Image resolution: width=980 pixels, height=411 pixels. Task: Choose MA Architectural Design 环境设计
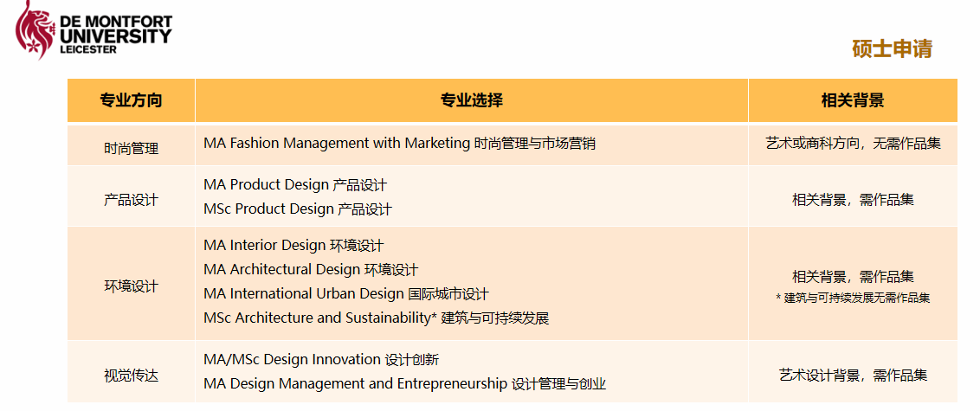point(311,270)
